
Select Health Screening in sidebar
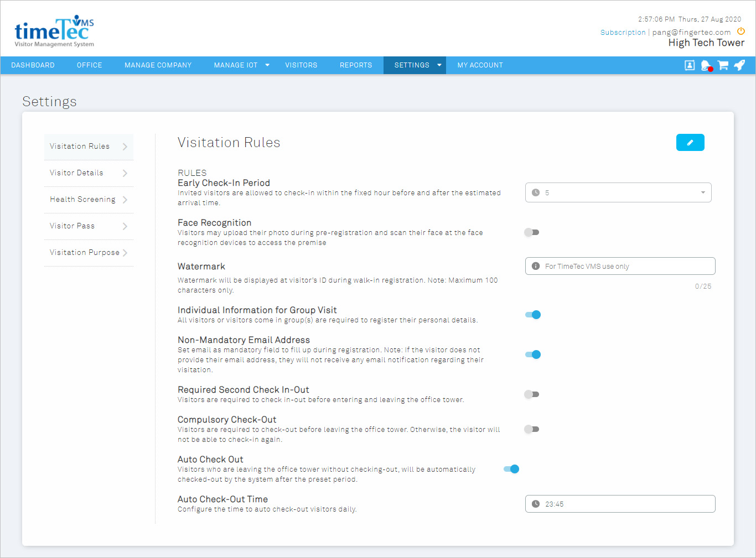pos(89,200)
